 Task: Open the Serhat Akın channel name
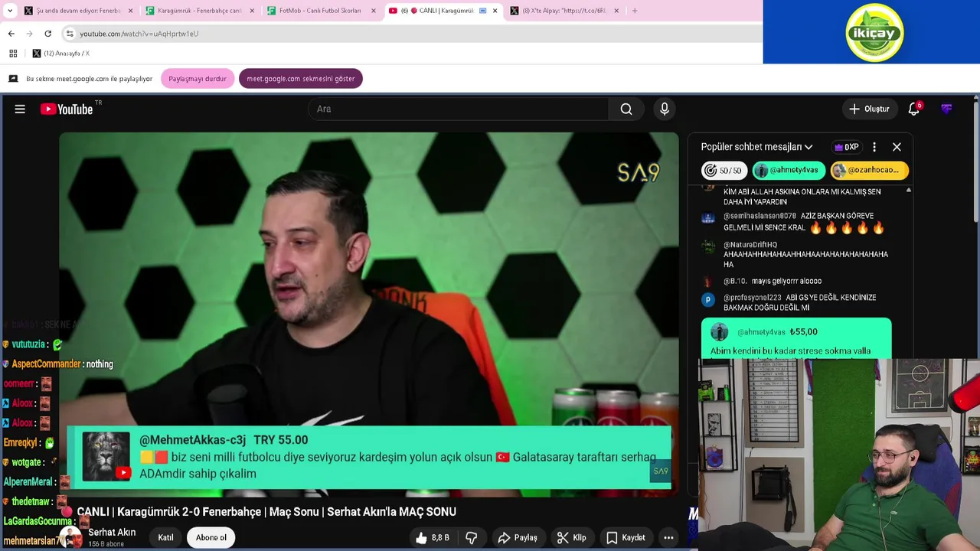[x=112, y=533]
